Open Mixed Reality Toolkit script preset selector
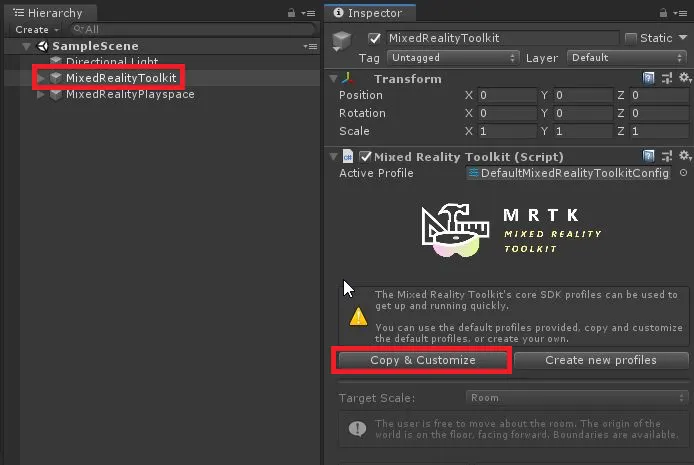 pos(667,156)
